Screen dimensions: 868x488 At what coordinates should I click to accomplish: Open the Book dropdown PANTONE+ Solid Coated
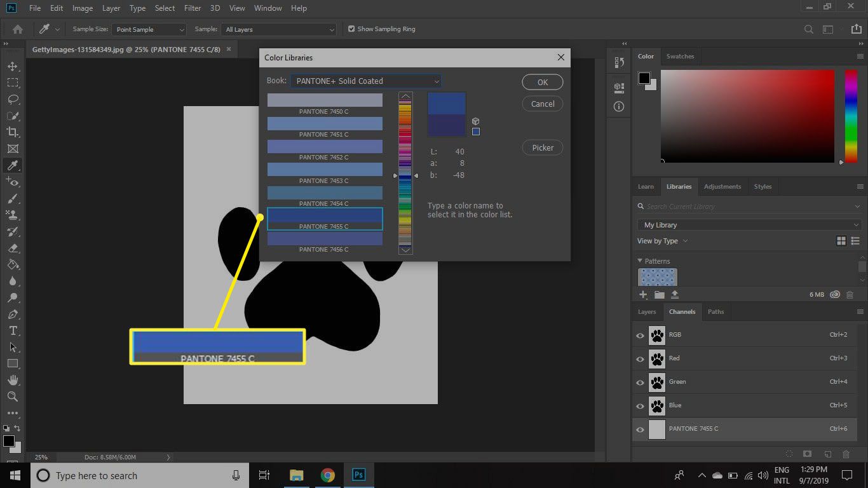(366, 81)
